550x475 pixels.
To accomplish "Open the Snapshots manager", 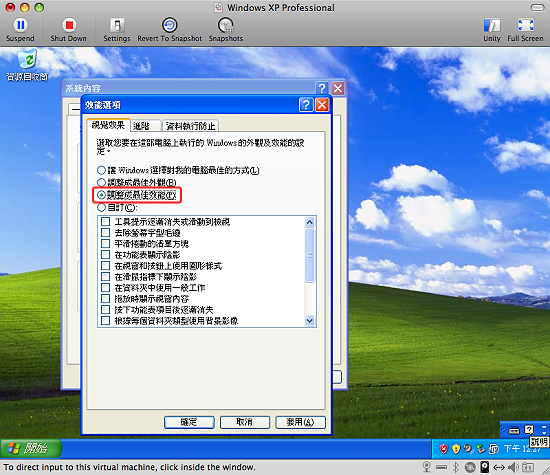I will pos(226,30).
